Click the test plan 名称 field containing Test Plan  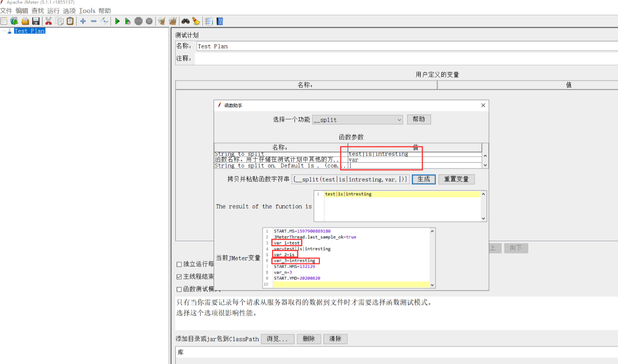406,46
